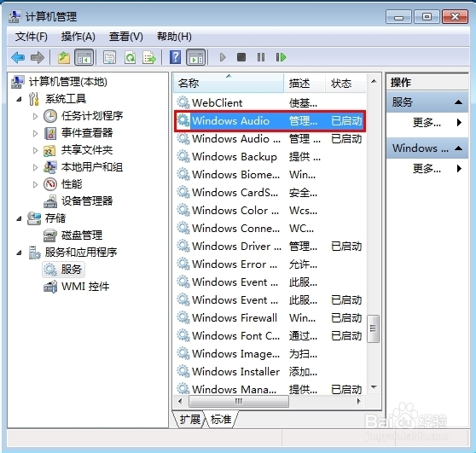Screen dimensions: 476x453
Task: Collapse the 服务和应用程序 node
Action: [x=19, y=253]
